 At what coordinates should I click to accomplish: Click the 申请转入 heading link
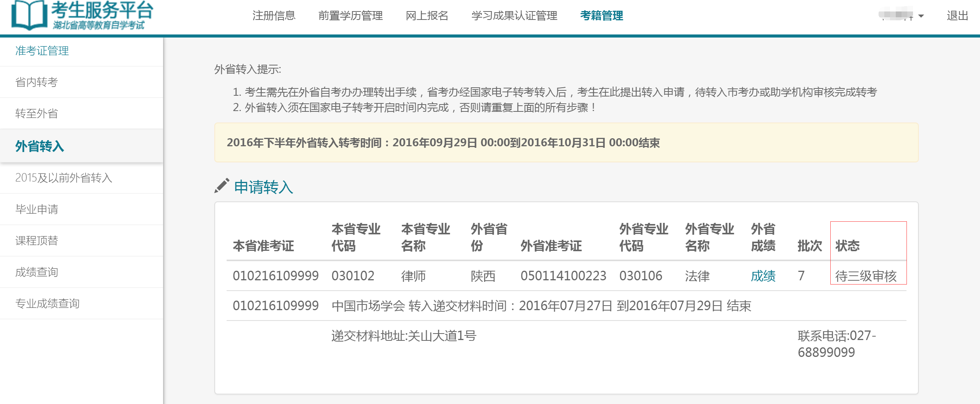coord(263,187)
